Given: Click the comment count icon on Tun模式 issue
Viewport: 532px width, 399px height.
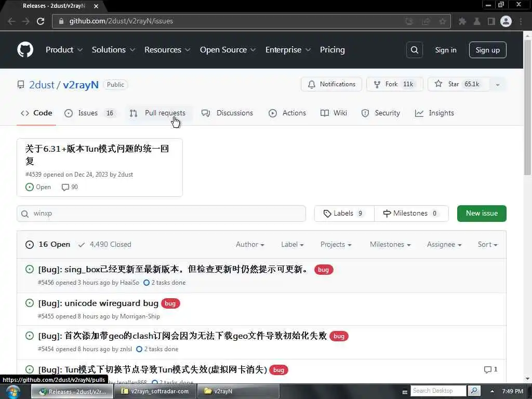Looking at the screenshot, I should coord(487,369).
